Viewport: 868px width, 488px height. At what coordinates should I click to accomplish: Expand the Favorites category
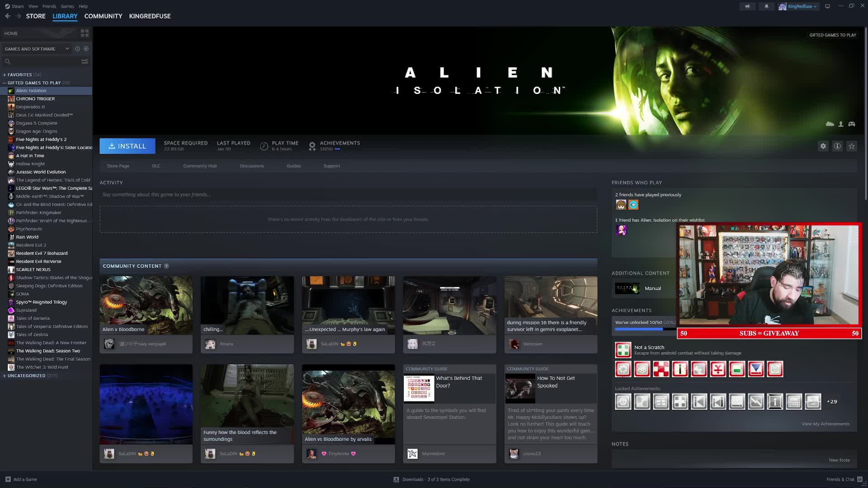tap(4, 75)
